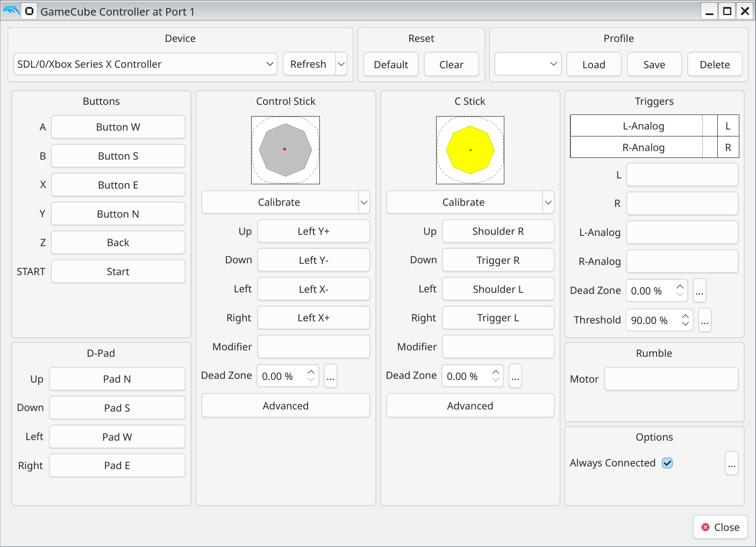Click the C Stick Dead Zone spinbox
Image resolution: width=756 pixels, height=547 pixels.
click(x=473, y=376)
